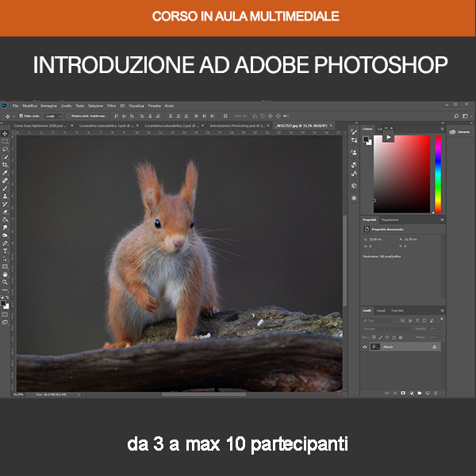Select the Rectangle shape tool

coord(5,267)
